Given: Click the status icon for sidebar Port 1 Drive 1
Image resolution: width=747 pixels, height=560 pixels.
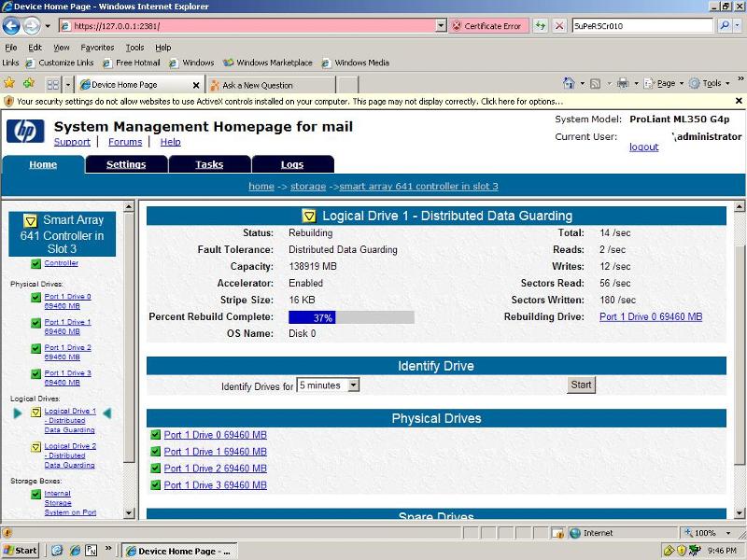Looking at the screenshot, I should point(35,323).
